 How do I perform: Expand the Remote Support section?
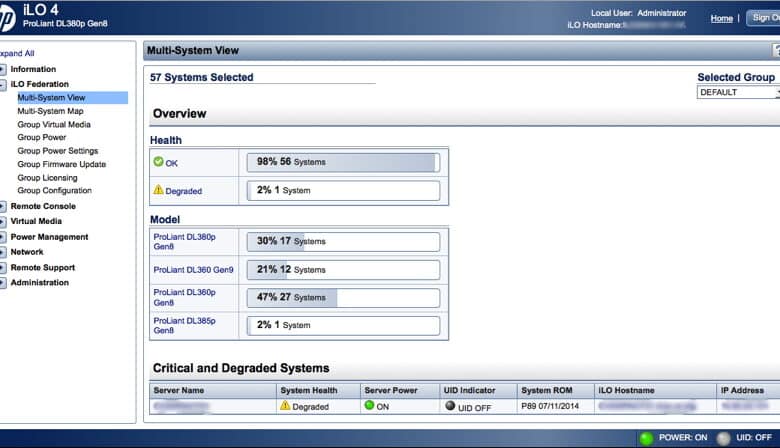(2, 268)
